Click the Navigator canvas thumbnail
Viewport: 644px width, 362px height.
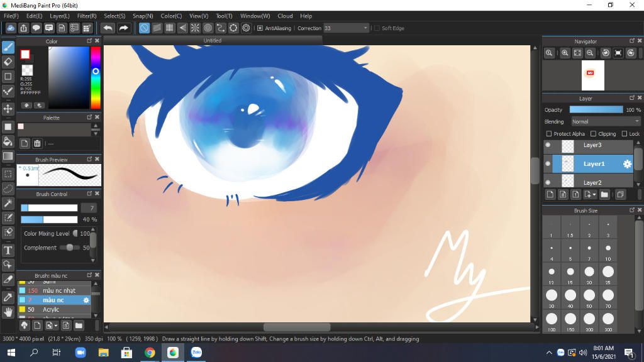[592, 75]
